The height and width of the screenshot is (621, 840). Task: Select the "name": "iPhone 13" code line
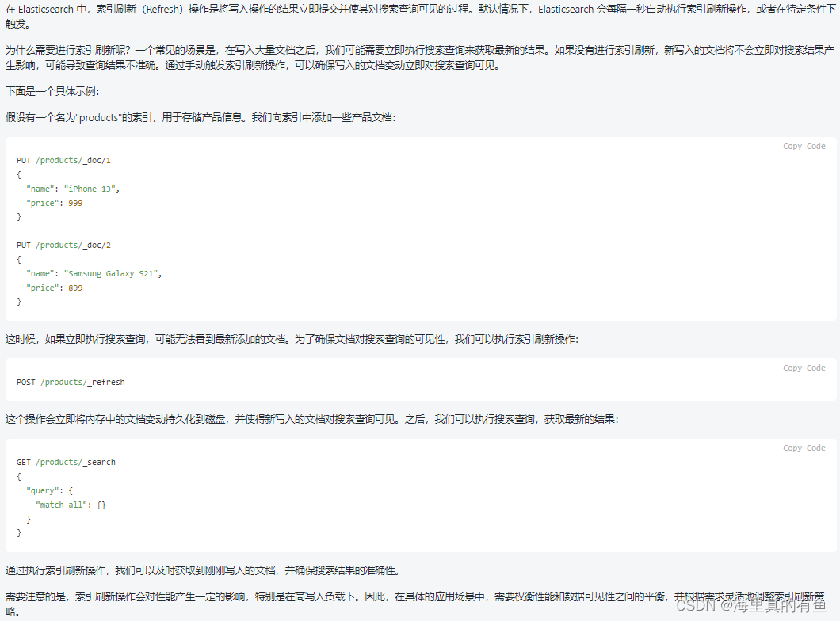pos(73,189)
